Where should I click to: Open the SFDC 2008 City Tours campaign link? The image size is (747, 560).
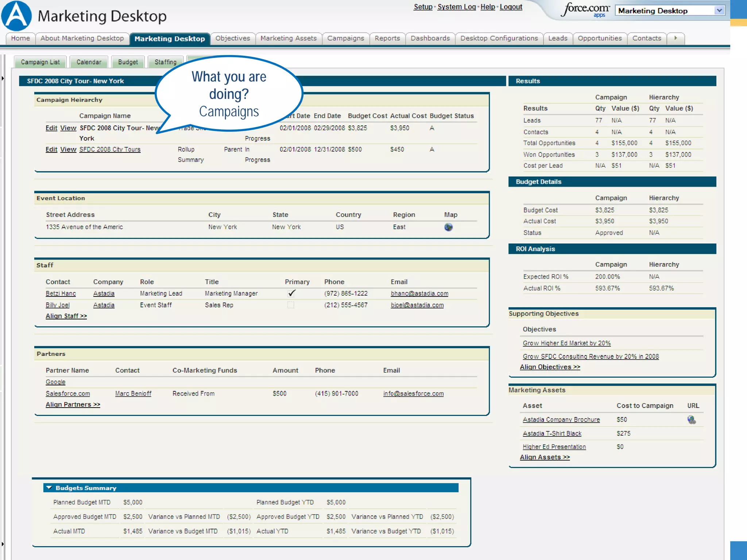[110, 149]
